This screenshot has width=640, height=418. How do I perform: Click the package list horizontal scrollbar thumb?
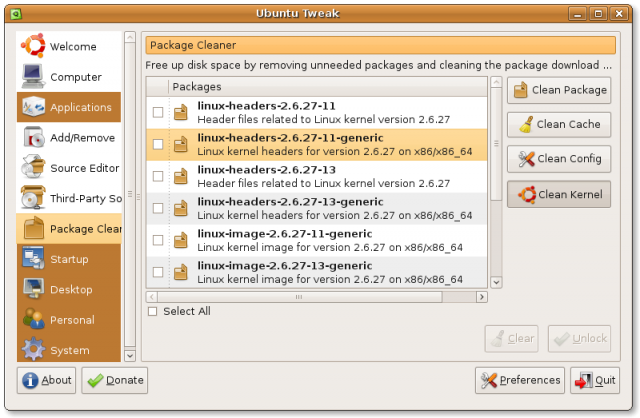coord(299,297)
